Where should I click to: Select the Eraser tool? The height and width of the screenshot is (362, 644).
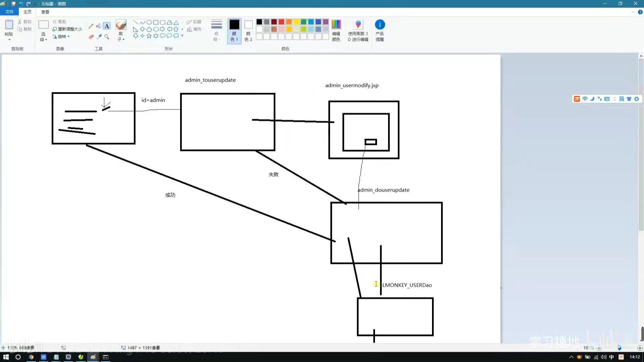point(91,37)
